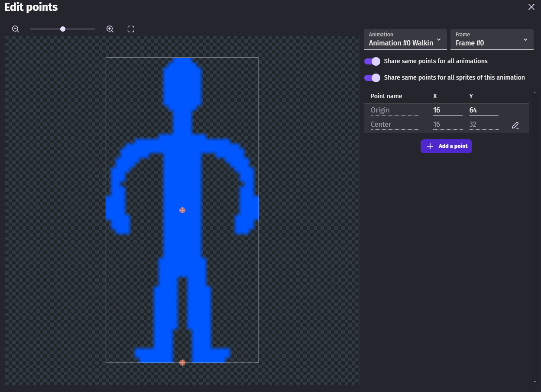Click the zoom out magnifier icon
This screenshot has height=392, width=541.
pyautogui.click(x=16, y=29)
